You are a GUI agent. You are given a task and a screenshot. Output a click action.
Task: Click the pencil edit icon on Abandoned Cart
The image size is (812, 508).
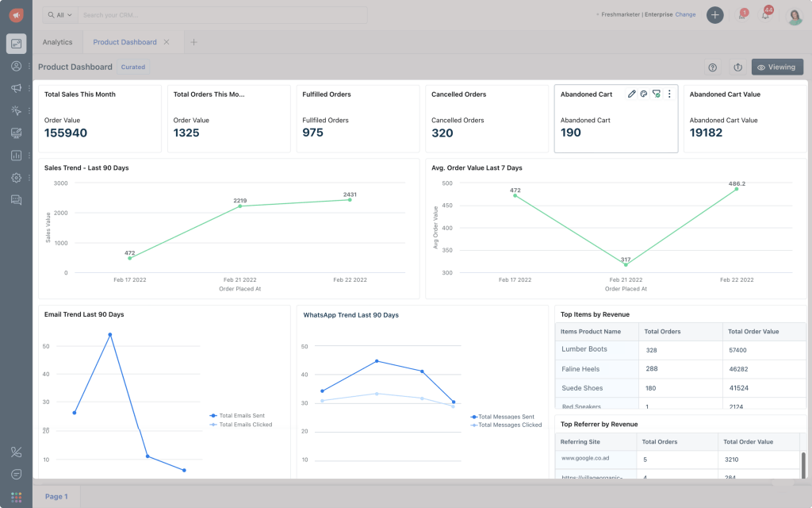(632, 94)
